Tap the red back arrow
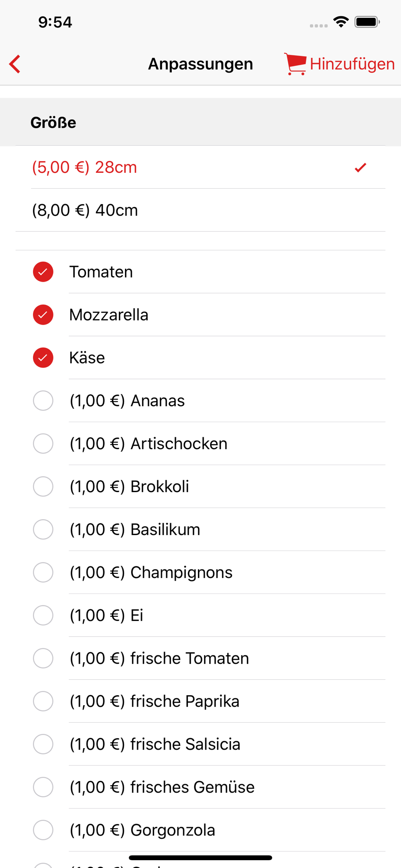The image size is (401, 868). click(x=15, y=64)
